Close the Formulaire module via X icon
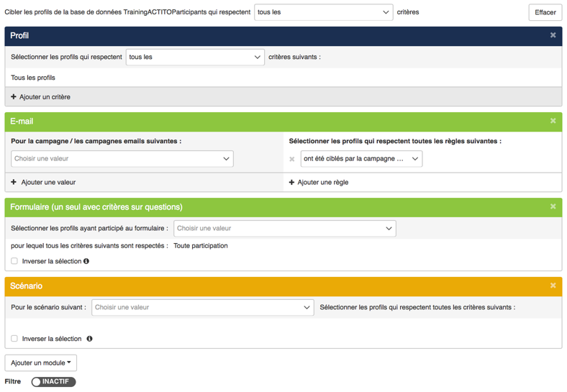 [x=553, y=206]
